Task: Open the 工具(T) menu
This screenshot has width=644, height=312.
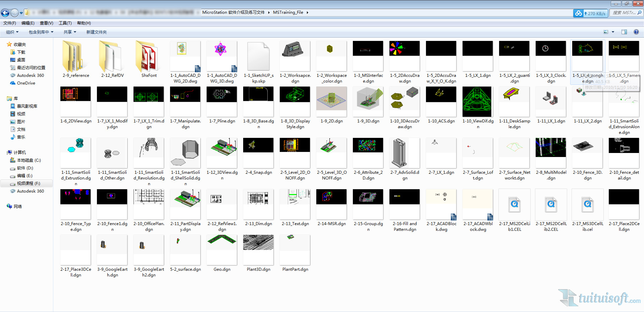Action: [65, 23]
